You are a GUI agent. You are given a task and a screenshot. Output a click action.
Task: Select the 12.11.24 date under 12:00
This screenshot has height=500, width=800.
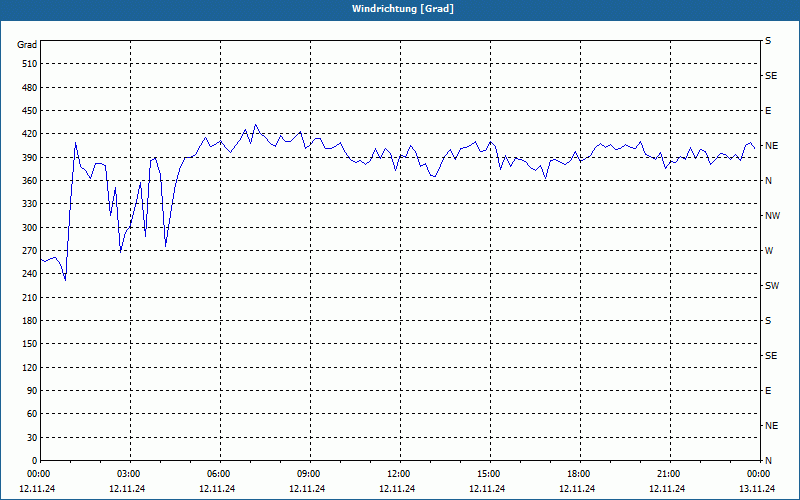397,489
